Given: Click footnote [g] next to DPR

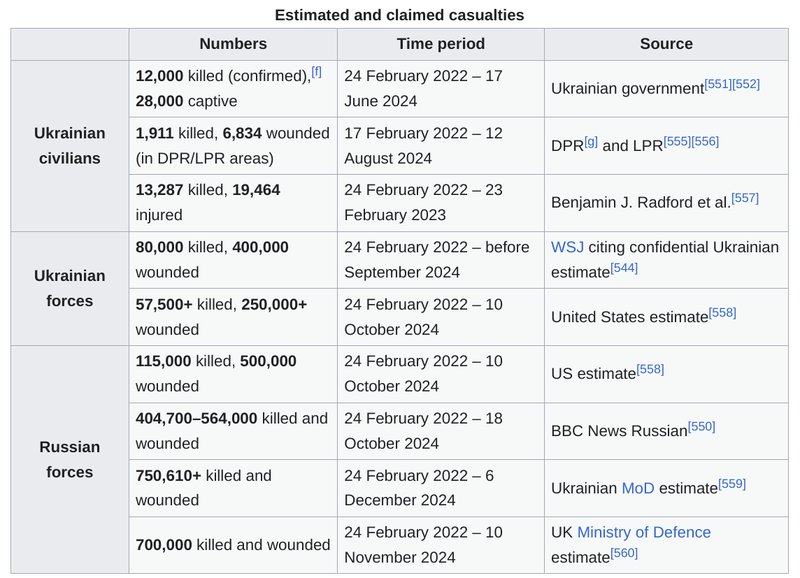Looking at the screenshot, I should (x=591, y=141).
